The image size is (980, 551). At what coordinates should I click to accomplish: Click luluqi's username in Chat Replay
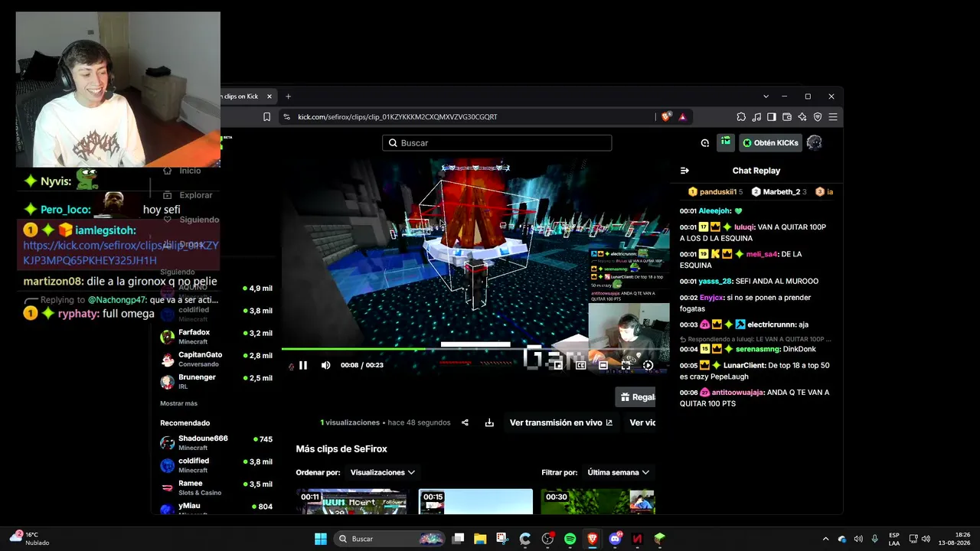[743, 227]
